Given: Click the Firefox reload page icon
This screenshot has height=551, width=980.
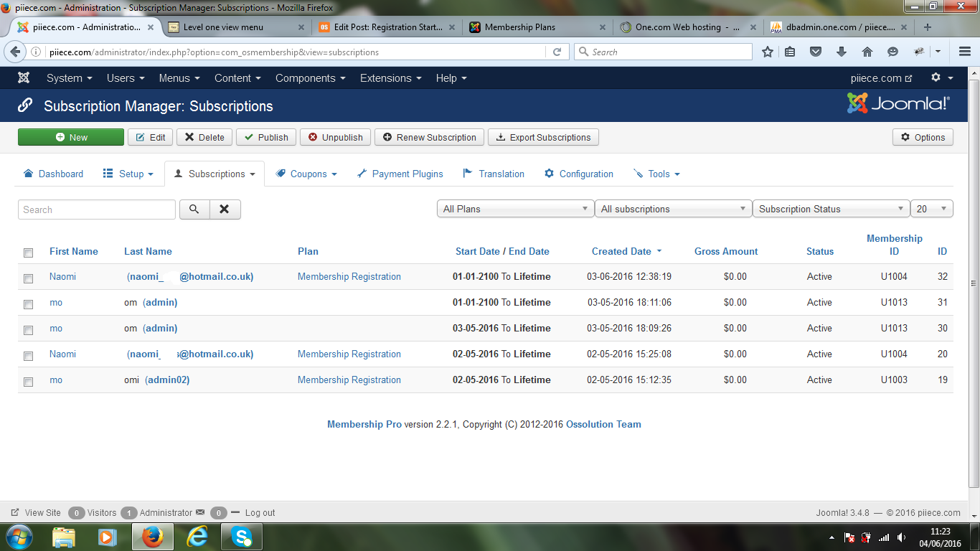Looking at the screenshot, I should tap(557, 52).
